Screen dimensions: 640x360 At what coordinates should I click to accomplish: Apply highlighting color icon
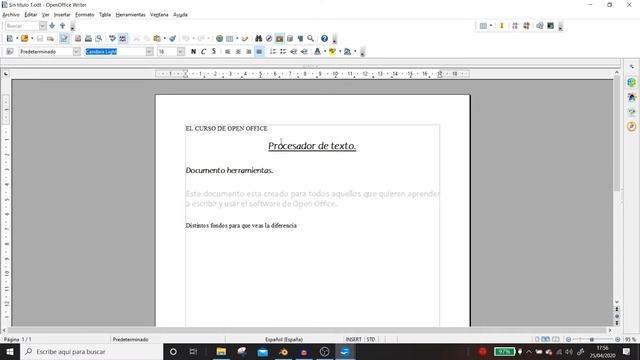pyautogui.click(x=333, y=51)
